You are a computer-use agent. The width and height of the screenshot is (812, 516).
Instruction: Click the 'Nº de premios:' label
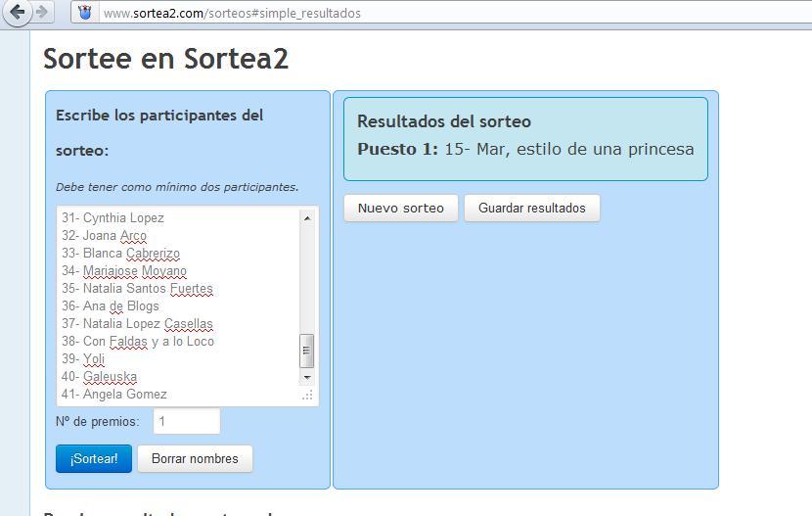[x=98, y=422]
